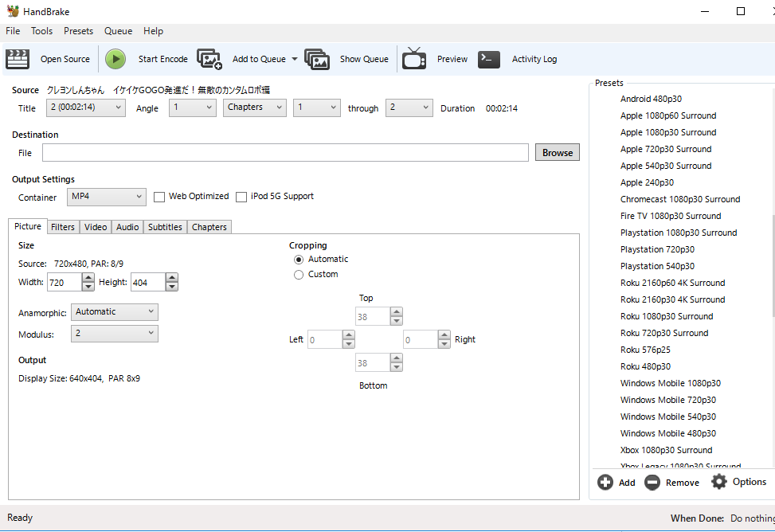The height and width of the screenshot is (532, 775).
Task: Click the Presets list scrollbar
Action: click(773, 266)
